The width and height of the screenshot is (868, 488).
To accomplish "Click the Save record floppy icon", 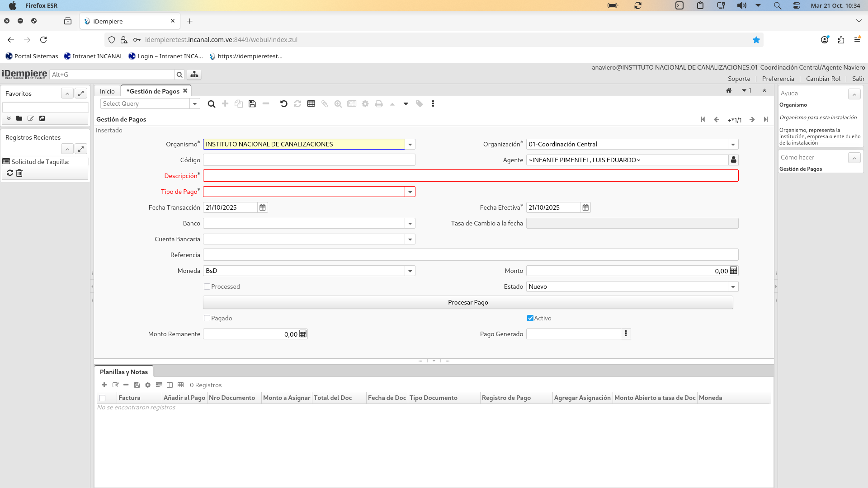I will coord(252,104).
